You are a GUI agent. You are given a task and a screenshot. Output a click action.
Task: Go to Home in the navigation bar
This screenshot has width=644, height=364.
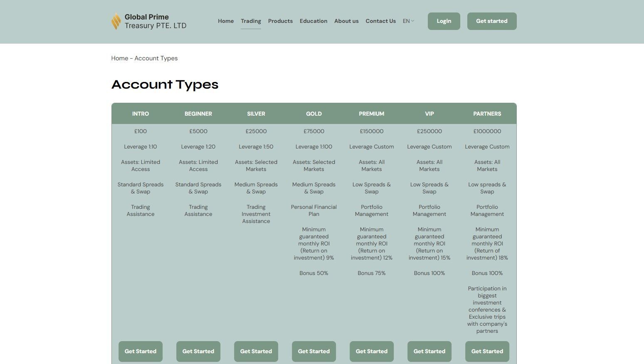[226, 21]
